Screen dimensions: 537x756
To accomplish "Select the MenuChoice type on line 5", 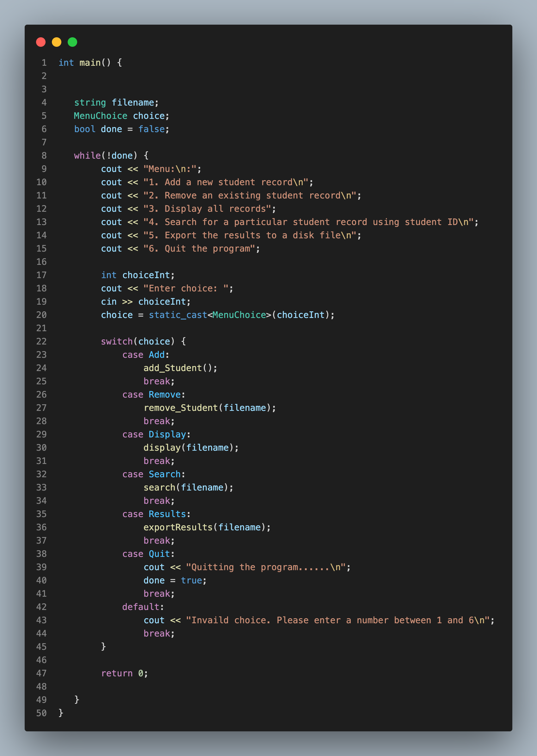I will tap(100, 116).
